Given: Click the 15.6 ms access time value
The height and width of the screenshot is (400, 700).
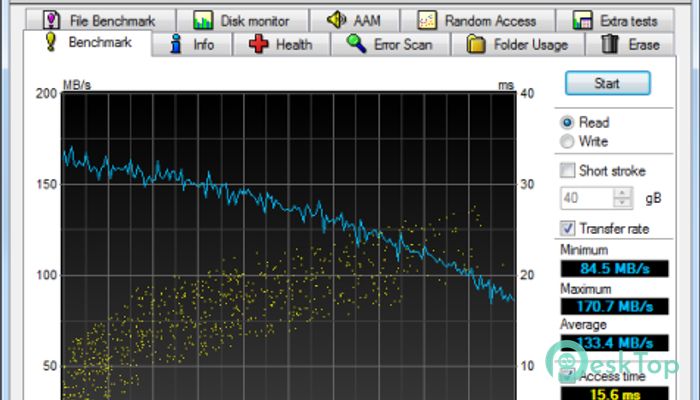Looking at the screenshot, I should tap(615, 394).
